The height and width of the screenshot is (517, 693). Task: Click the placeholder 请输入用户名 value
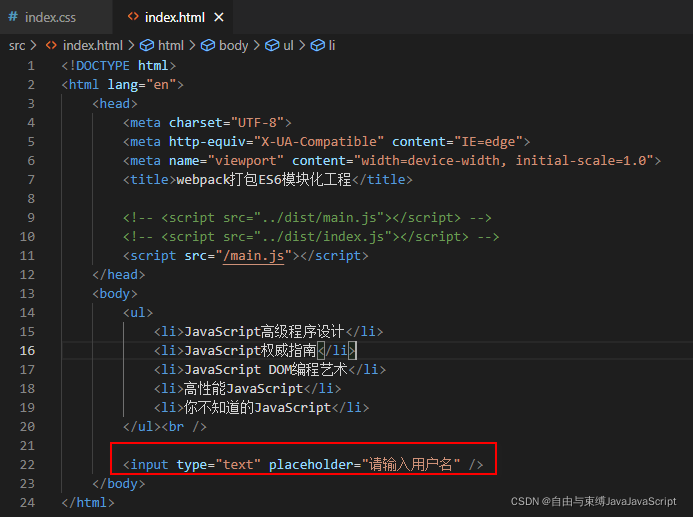coord(411,465)
